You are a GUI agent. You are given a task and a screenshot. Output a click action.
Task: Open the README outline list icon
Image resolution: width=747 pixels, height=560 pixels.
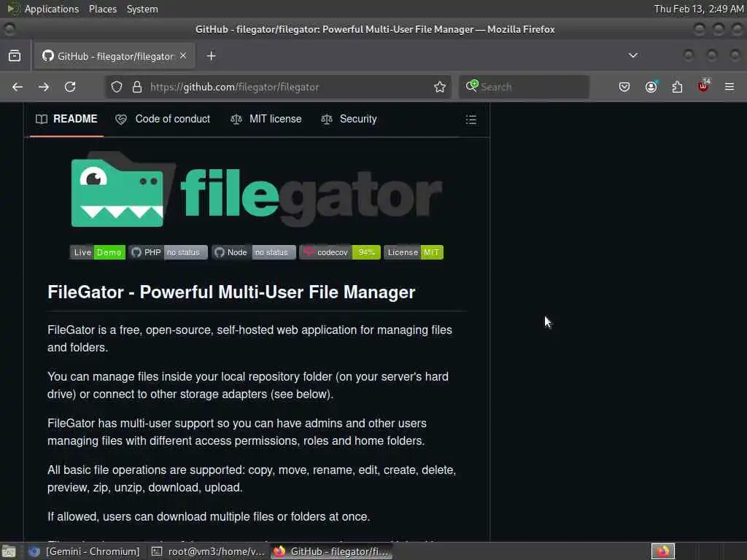pos(471,119)
